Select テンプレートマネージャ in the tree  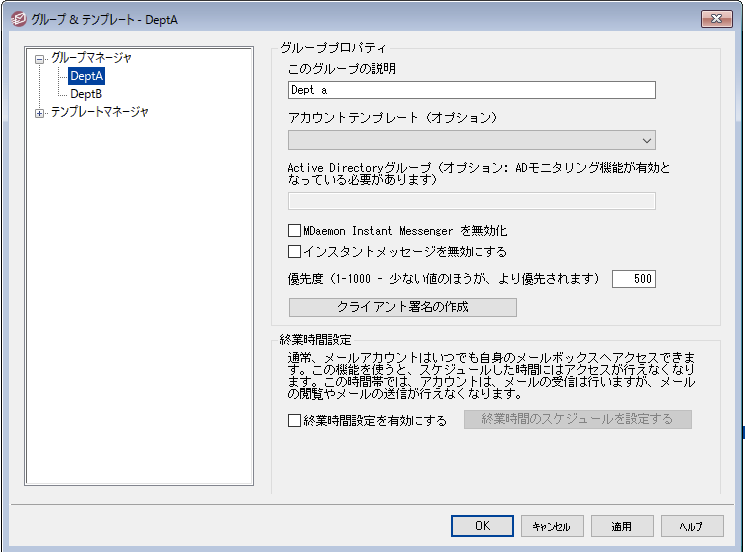[99, 112]
